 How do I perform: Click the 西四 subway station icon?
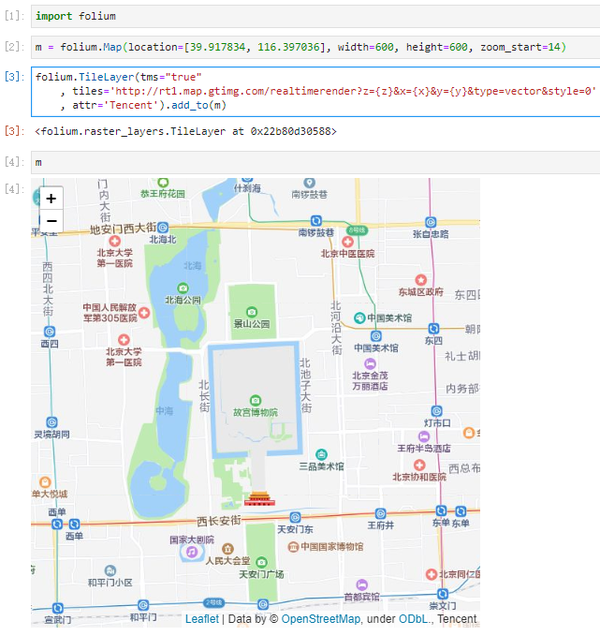[x=49, y=331]
